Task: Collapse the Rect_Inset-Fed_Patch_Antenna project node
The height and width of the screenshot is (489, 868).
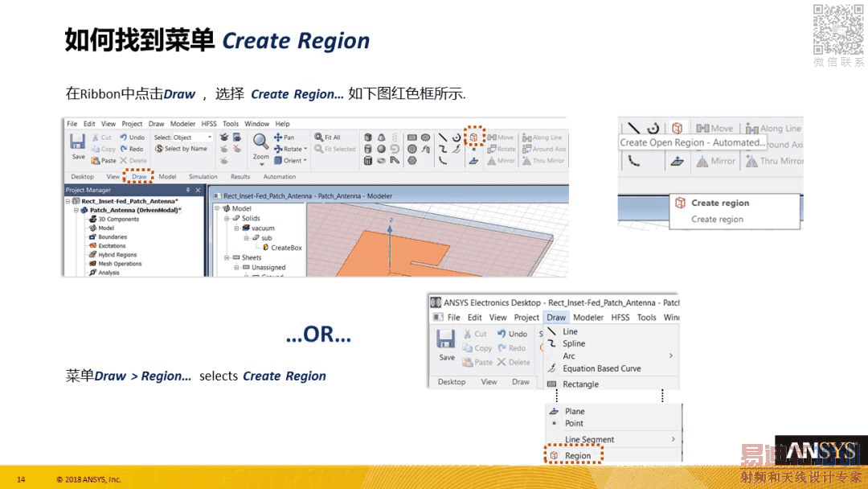Action: click(x=68, y=201)
